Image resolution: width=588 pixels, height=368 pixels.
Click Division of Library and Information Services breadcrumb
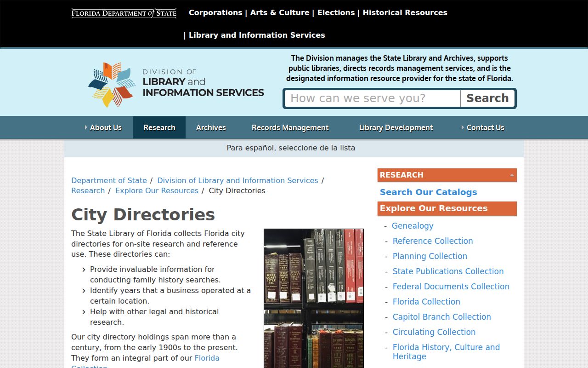coord(237,180)
